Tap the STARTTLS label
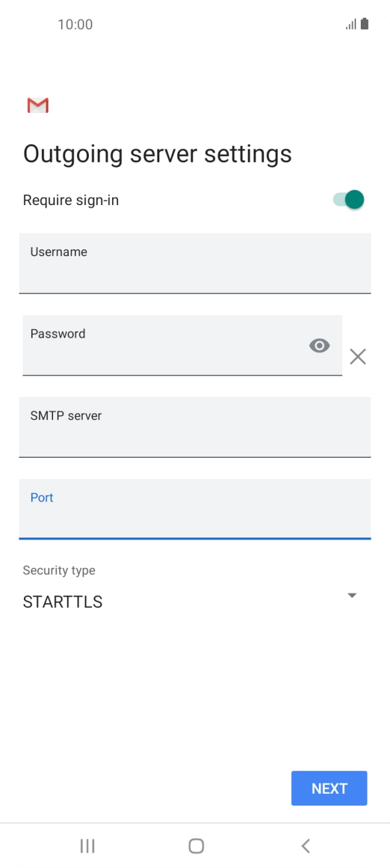This screenshot has width=390, height=868. pos(62,602)
